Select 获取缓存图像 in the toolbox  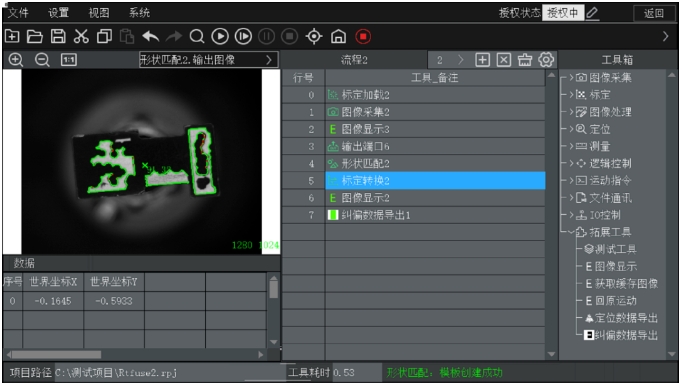point(621,284)
